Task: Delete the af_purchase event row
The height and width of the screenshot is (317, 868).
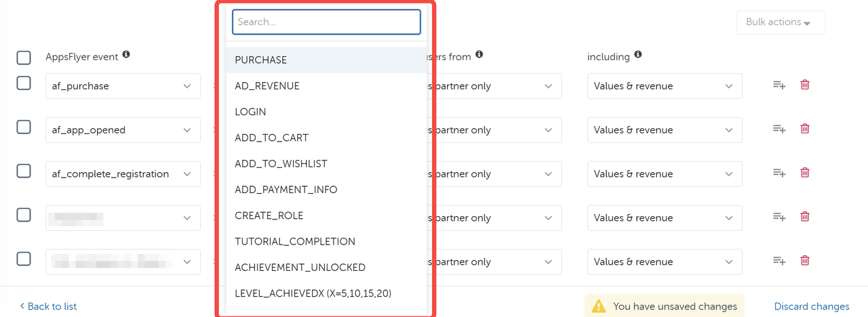Action: click(x=805, y=85)
